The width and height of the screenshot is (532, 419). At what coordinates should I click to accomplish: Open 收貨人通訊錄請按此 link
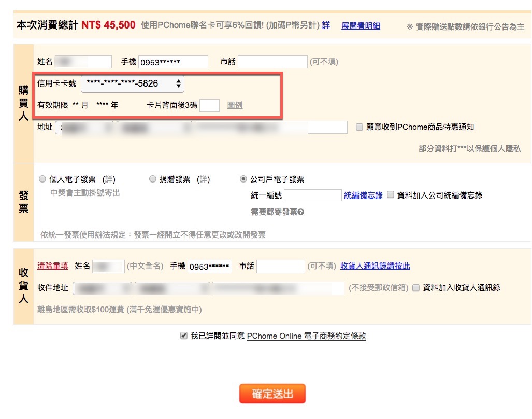[x=375, y=266]
